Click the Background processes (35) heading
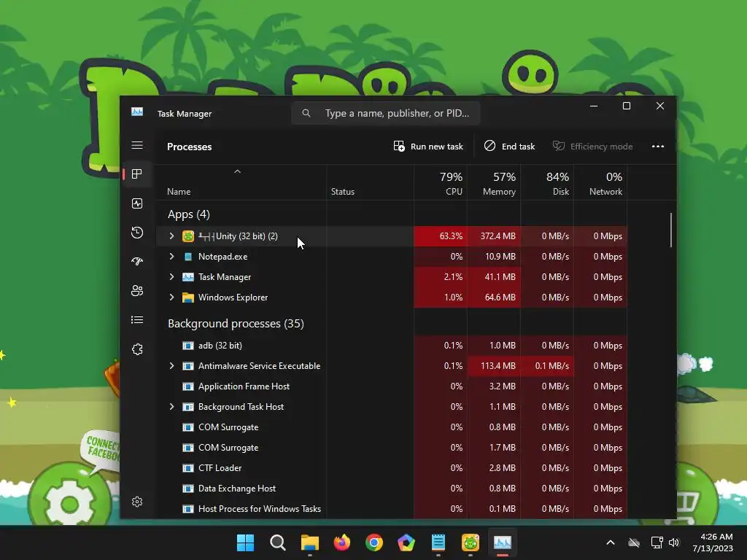The image size is (747, 560). tap(236, 324)
